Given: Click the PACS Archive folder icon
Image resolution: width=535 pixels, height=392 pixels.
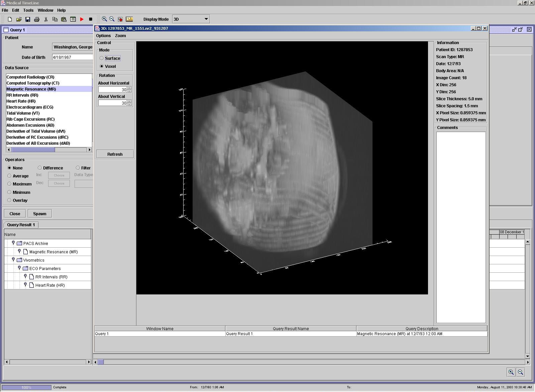Looking at the screenshot, I should click(x=19, y=243).
